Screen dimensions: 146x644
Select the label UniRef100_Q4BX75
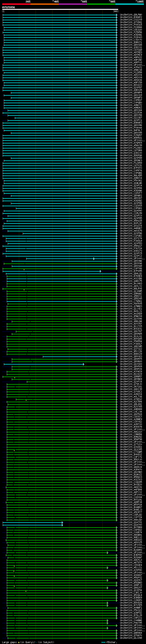click(131, 281)
